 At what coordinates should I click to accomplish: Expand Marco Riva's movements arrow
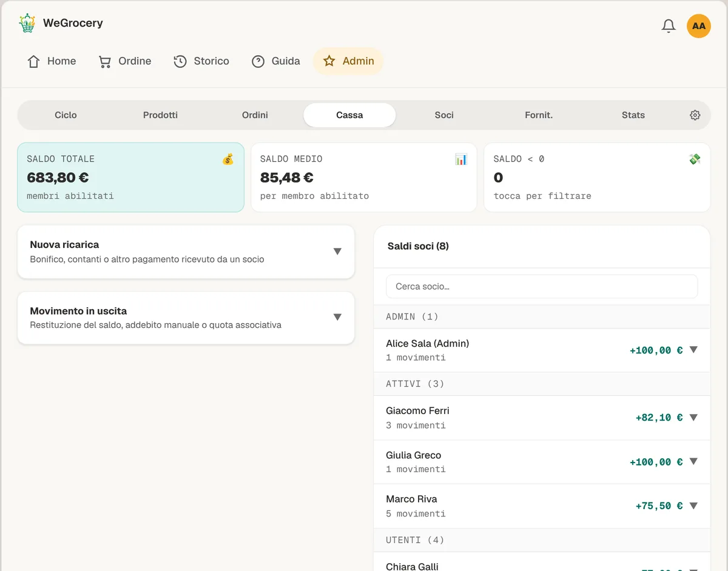click(693, 506)
